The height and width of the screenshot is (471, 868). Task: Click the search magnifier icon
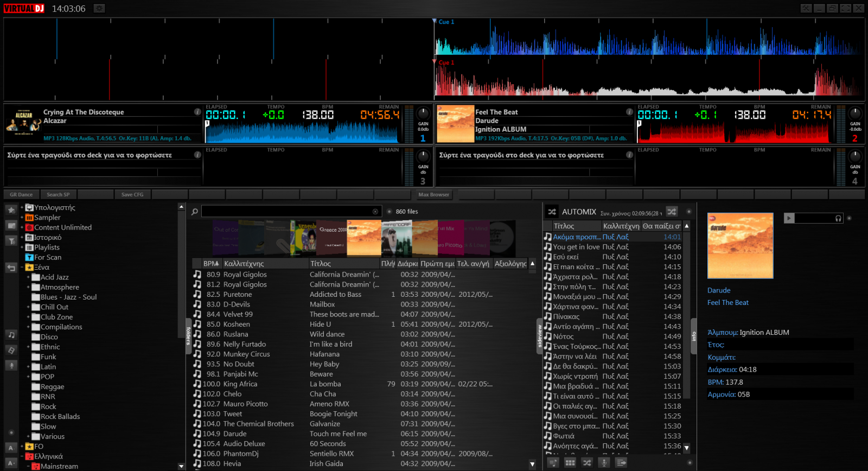click(x=195, y=212)
